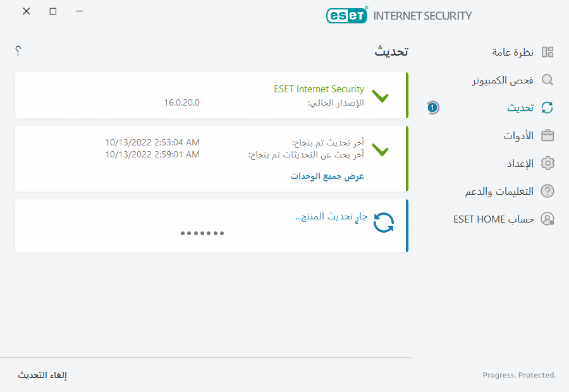Open التعليمات والدعم help icon
This screenshot has height=392, width=569.
[548, 191]
